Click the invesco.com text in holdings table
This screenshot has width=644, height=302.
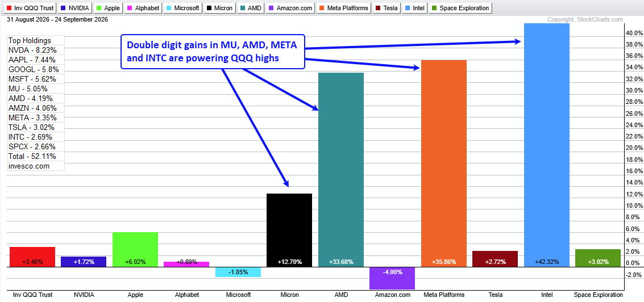29,166
